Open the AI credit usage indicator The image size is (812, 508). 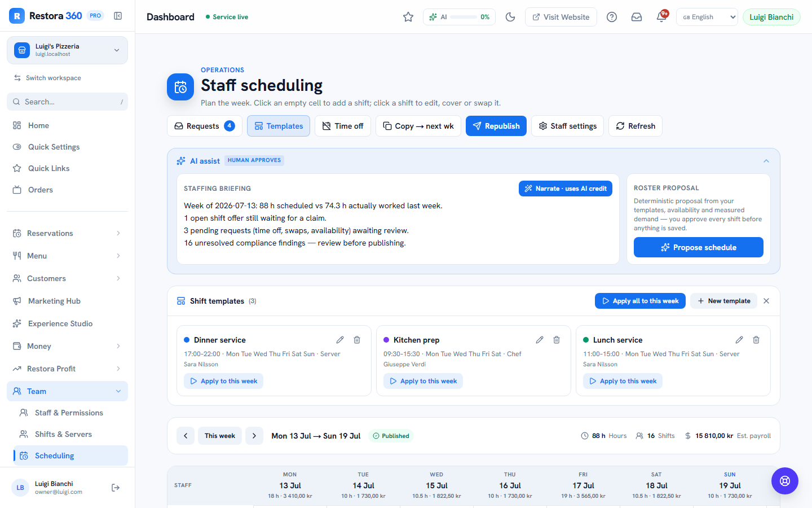pyautogui.click(x=459, y=17)
